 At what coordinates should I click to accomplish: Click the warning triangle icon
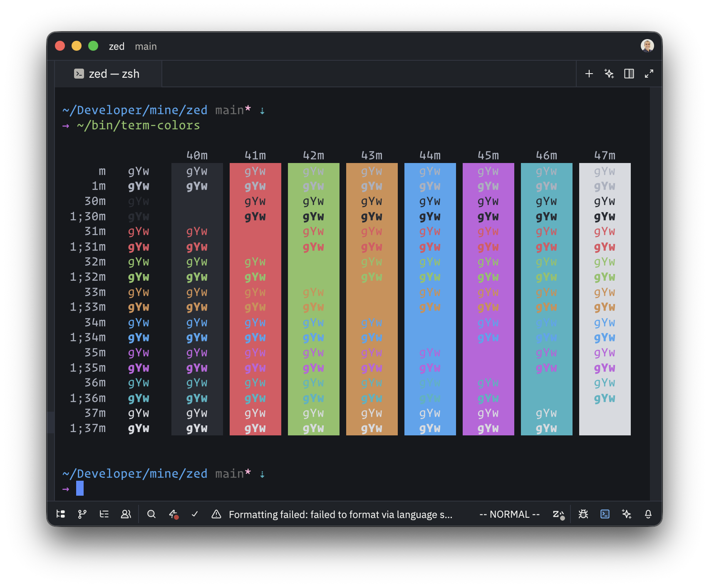216,514
